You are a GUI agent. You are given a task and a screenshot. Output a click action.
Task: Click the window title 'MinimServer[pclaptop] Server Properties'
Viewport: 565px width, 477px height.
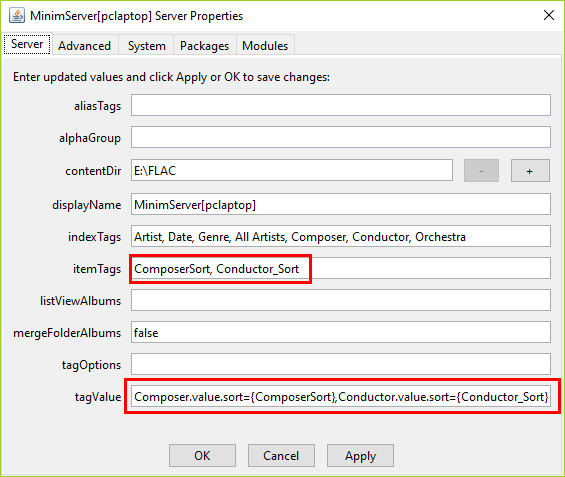coord(137,16)
